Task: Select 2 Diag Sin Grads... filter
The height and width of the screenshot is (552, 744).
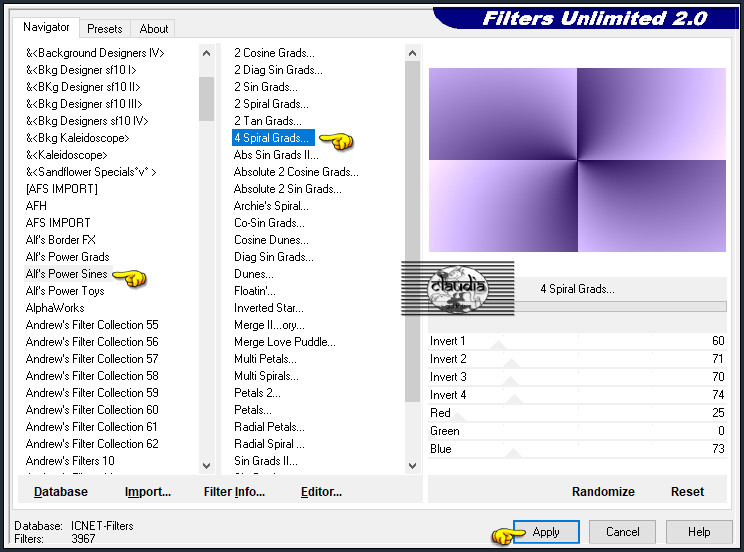Action: pyautogui.click(x=278, y=70)
